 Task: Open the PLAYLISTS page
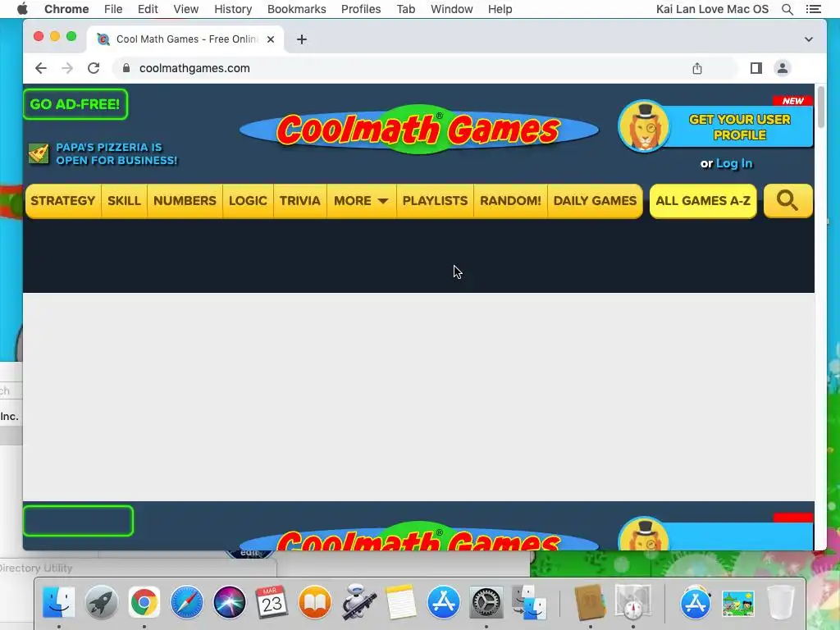tap(435, 201)
